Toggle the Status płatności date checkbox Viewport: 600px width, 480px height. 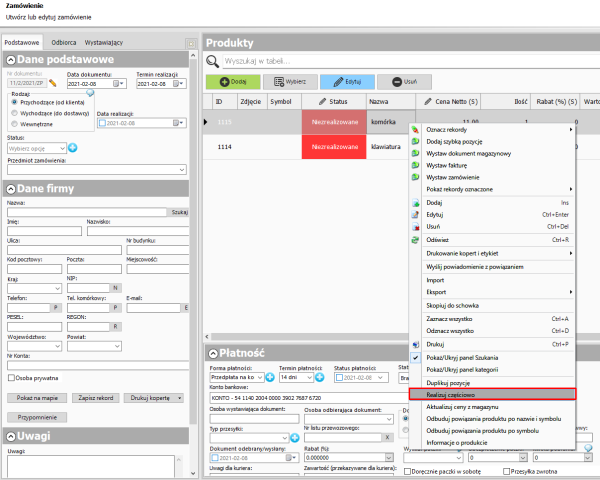click(x=339, y=377)
